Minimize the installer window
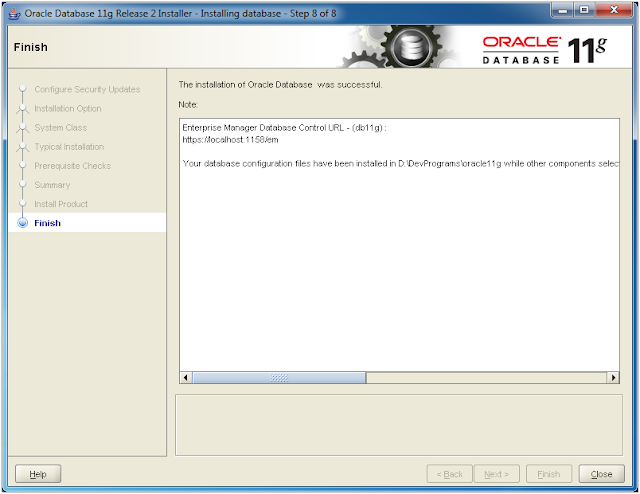 [x=562, y=10]
